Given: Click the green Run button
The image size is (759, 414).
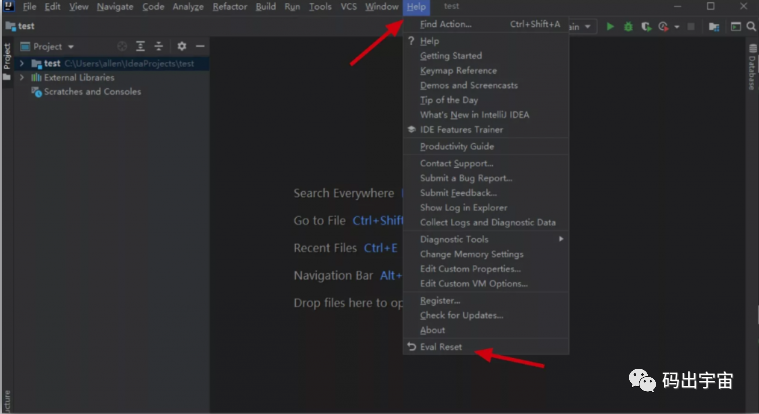Looking at the screenshot, I should click(x=610, y=27).
